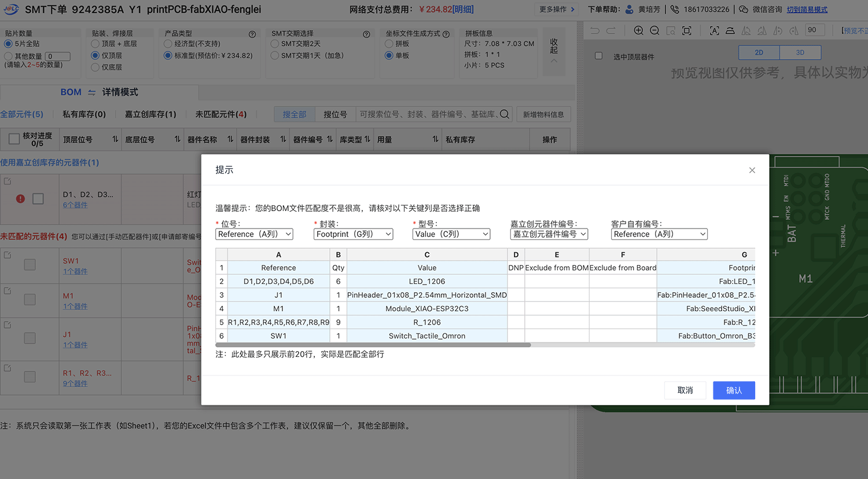Click the layer-flip icon beside the A icon

(730, 31)
